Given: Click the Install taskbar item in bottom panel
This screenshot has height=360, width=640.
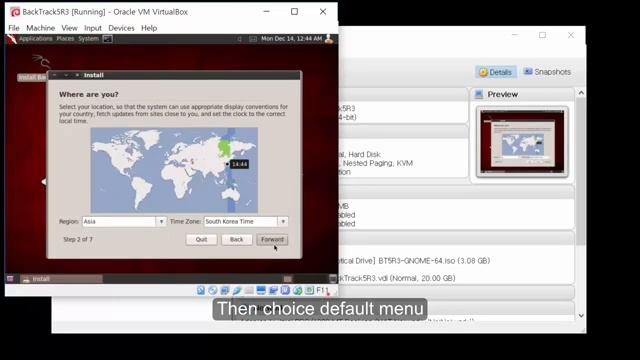Looking at the screenshot, I should click(61, 279).
